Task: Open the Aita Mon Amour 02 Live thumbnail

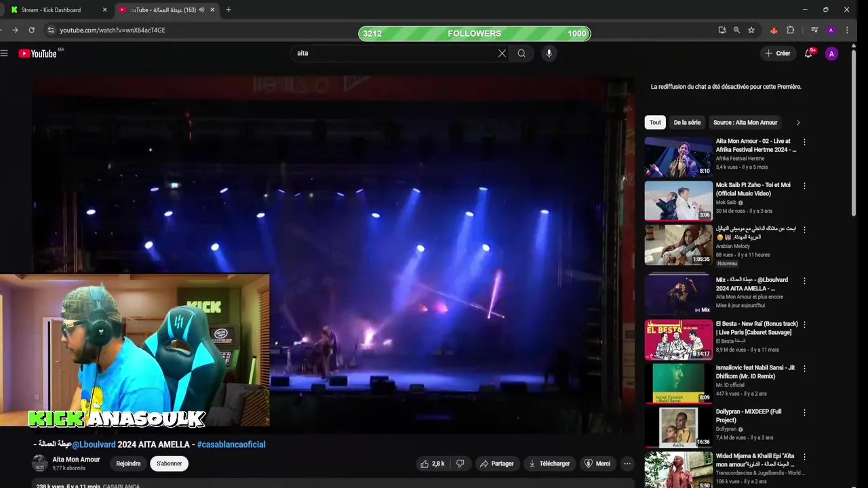Action: click(x=678, y=157)
